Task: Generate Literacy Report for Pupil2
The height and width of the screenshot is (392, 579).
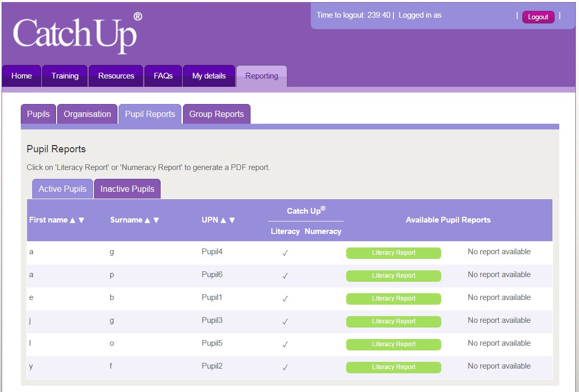Action: pos(393,367)
